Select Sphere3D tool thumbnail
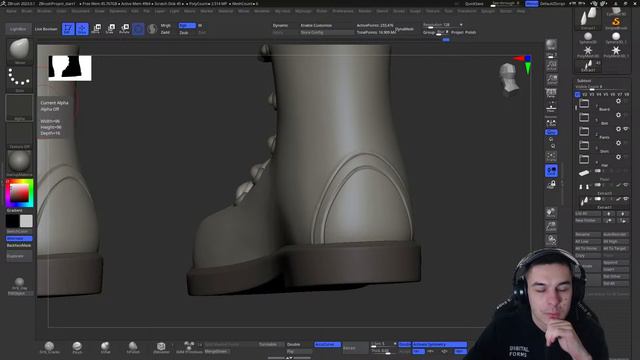The image size is (640, 360). 588,38
